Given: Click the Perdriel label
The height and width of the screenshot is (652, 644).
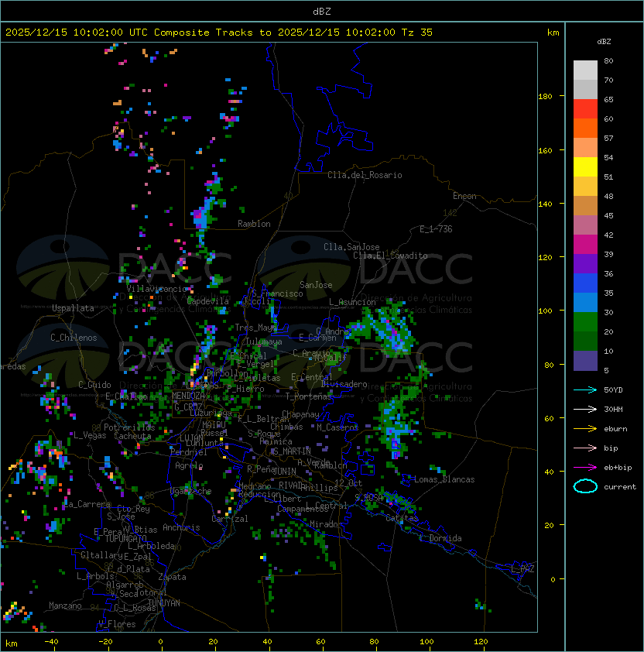Looking at the screenshot, I should pyautogui.click(x=188, y=452).
